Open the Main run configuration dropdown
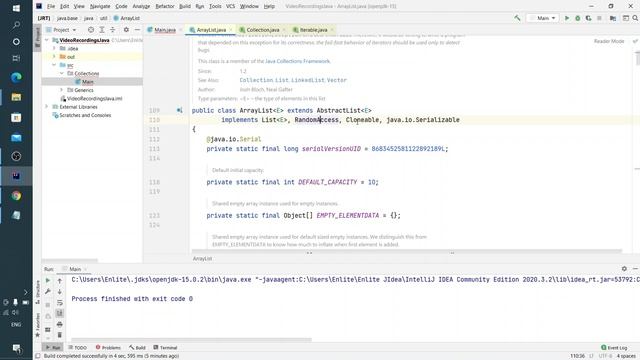This screenshot has height=360, width=640. (x=542, y=18)
